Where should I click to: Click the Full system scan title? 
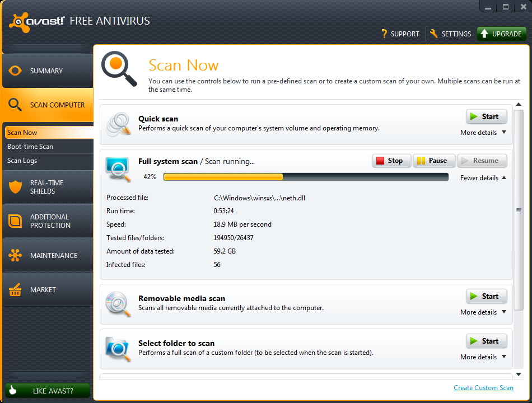coord(167,161)
